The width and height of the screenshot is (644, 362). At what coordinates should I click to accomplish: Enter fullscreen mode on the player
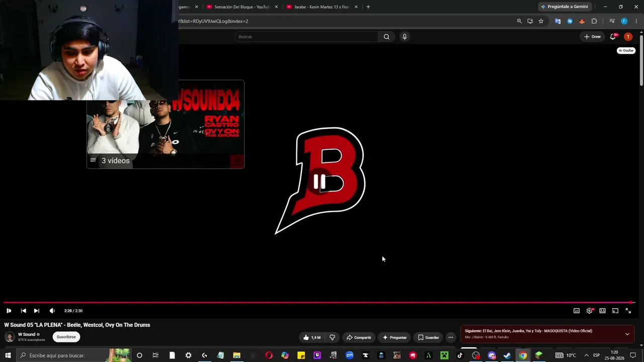click(x=628, y=311)
